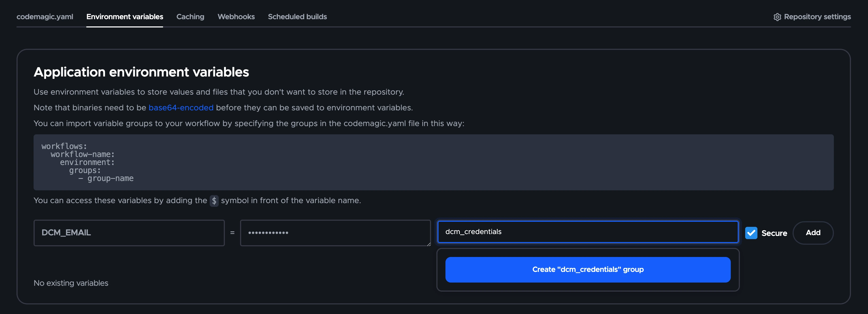Switch to the Caching tab
Image resolution: width=868 pixels, height=314 pixels.
(x=190, y=17)
